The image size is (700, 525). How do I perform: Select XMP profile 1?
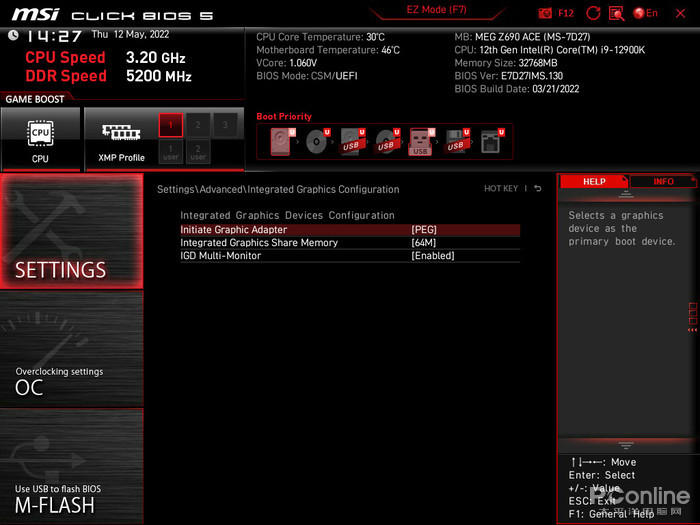pyautogui.click(x=171, y=125)
